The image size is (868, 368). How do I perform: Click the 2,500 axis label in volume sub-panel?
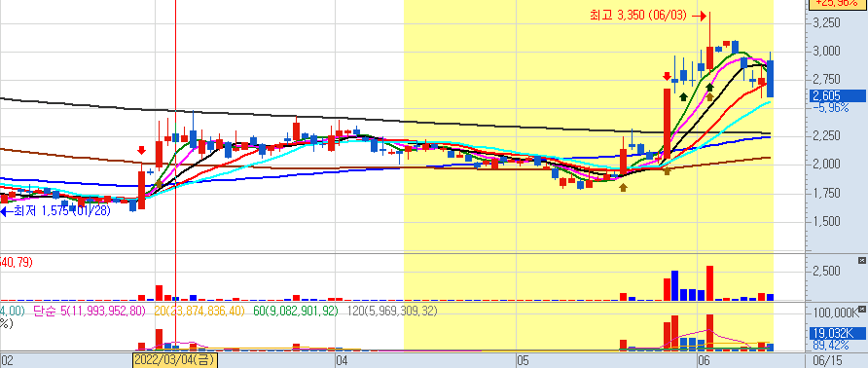pyautogui.click(x=825, y=271)
